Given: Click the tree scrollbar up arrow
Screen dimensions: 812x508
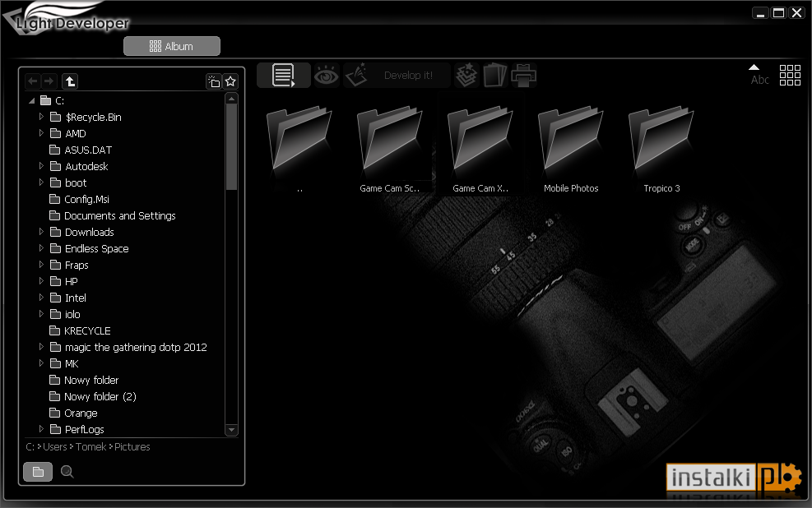Looking at the screenshot, I should click(x=231, y=99).
